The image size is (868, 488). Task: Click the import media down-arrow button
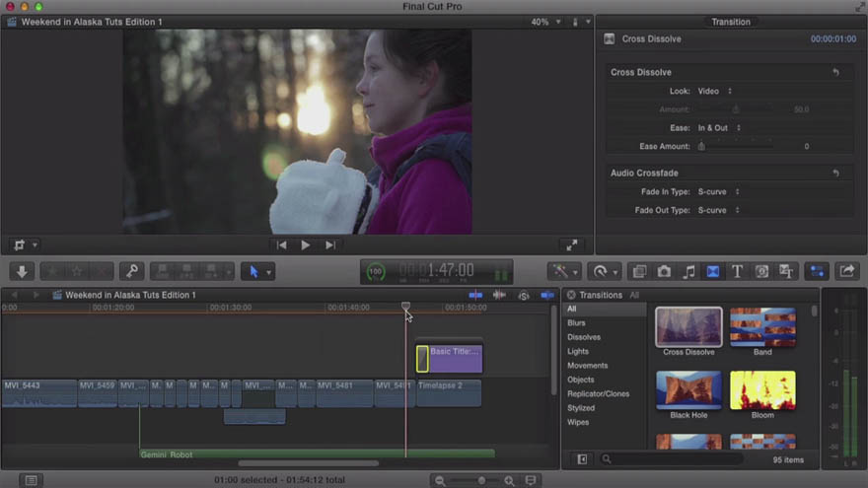[x=22, y=271]
